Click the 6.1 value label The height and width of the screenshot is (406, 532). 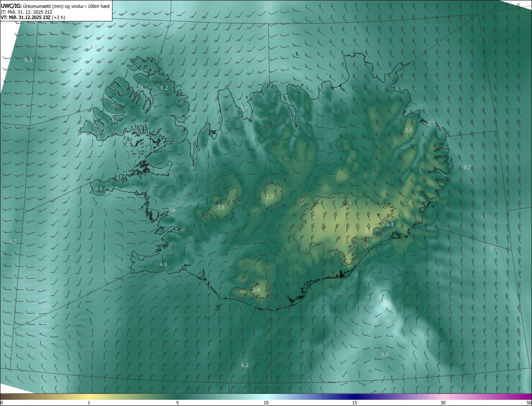coord(390,224)
